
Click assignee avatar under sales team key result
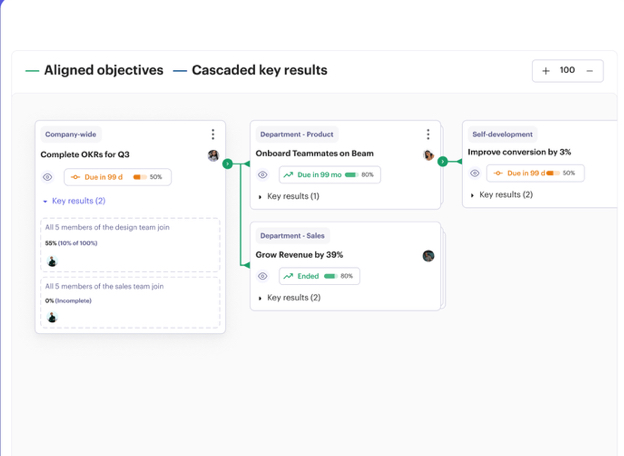(x=52, y=317)
